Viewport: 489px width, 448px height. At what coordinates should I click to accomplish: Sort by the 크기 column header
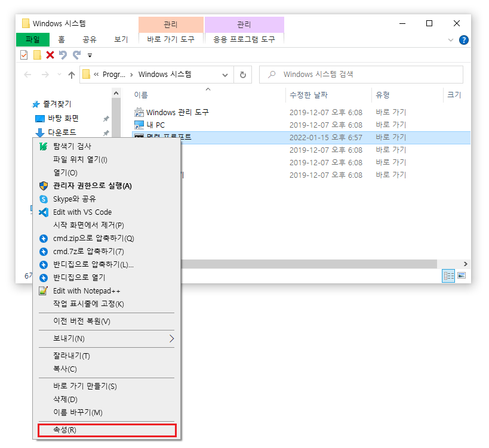pos(454,95)
